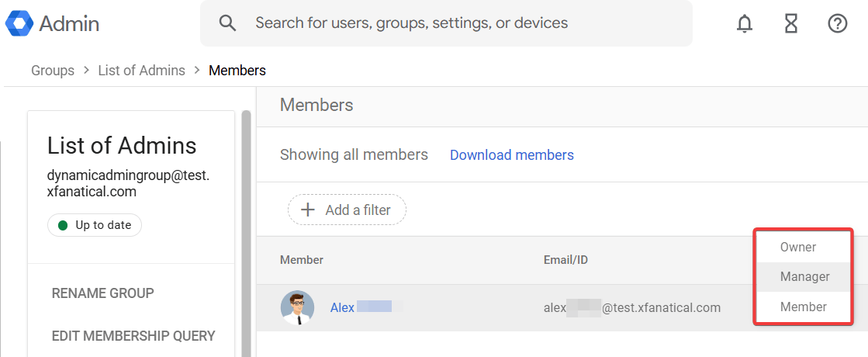This screenshot has width=868, height=357.
Task: Go to Groups in the breadcrumb
Action: pyautogui.click(x=53, y=71)
